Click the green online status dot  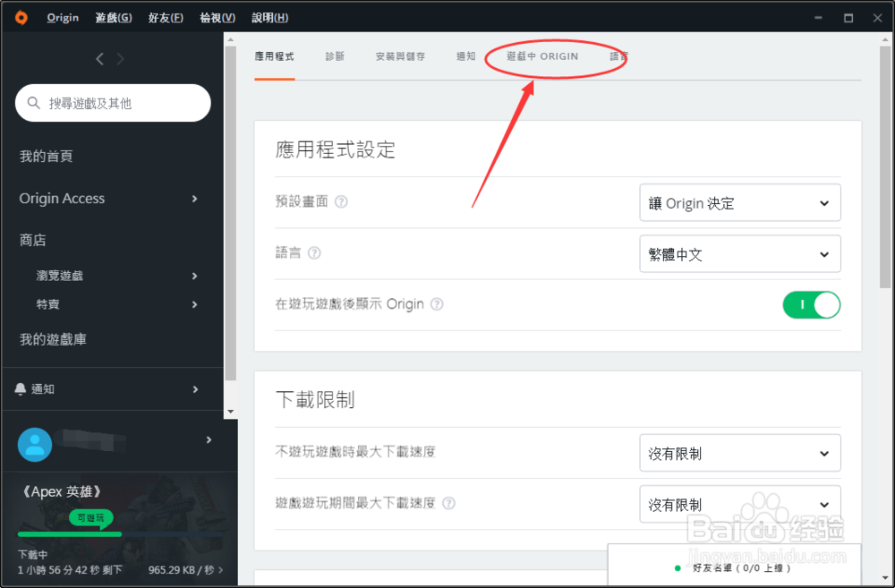pos(678,568)
